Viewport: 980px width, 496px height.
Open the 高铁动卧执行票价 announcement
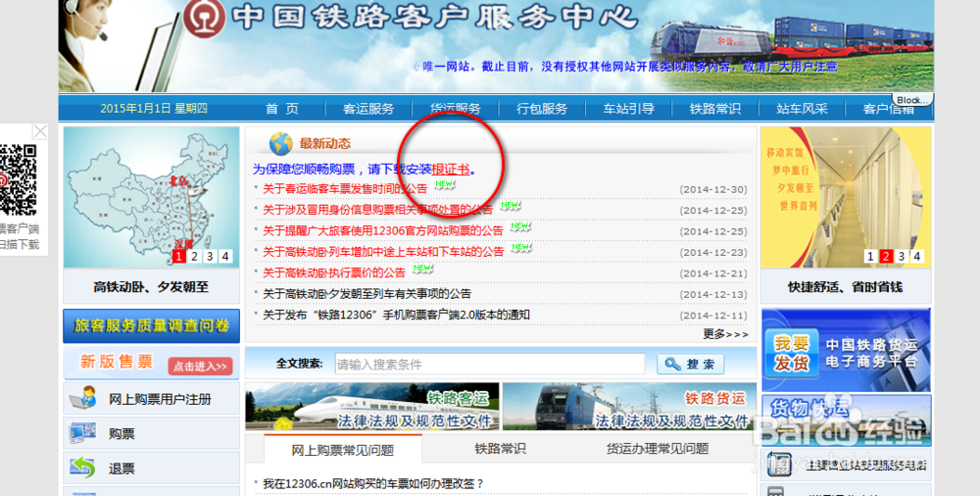pos(334,273)
